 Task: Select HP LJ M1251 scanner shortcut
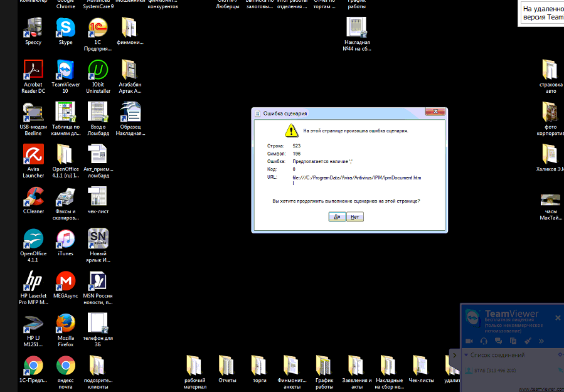[33, 330]
